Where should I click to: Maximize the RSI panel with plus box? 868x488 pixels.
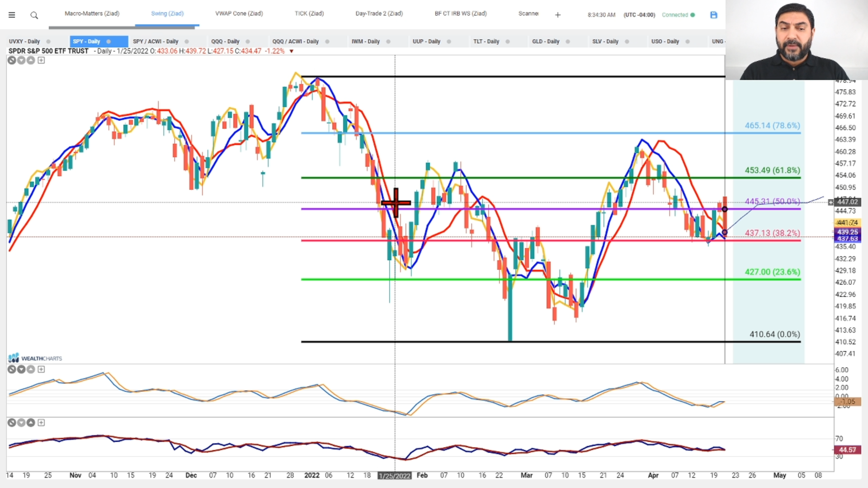[41, 422]
